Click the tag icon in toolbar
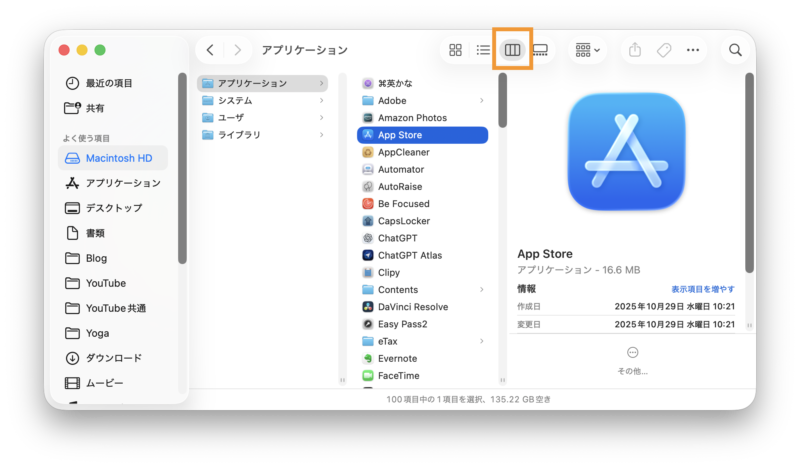The height and width of the screenshot is (468, 800). coord(664,50)
